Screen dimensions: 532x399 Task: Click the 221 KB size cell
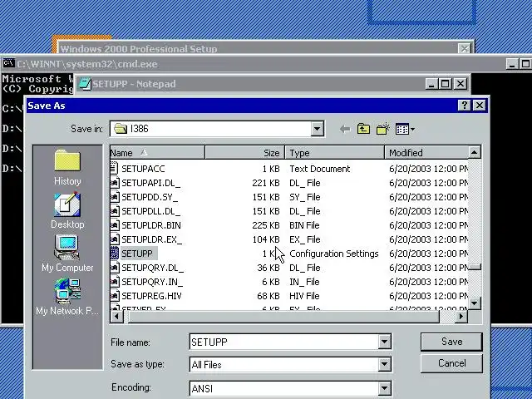point(266,183)
